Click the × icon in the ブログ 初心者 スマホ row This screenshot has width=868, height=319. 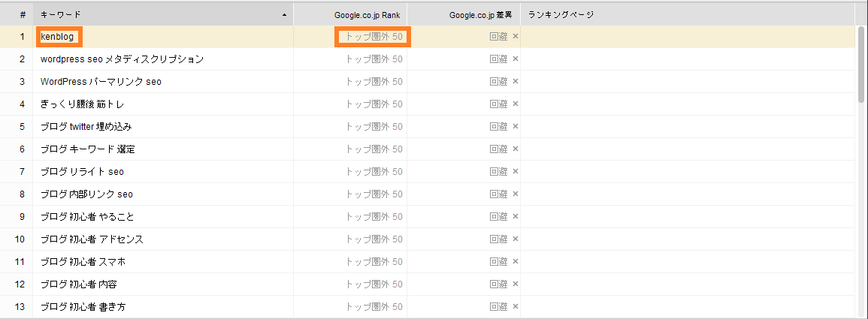pyautogui.click(x=516, y=261)
